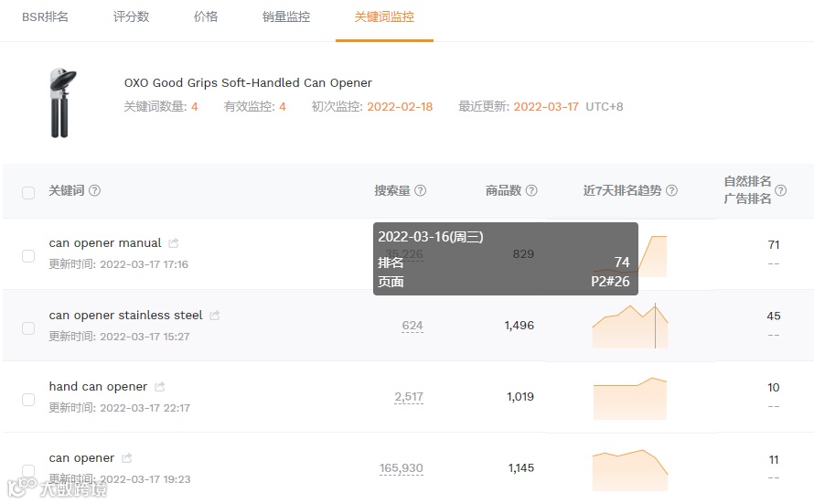814x504 pixels.
Task: Click the help icon beside 近7天排名趋势
Action: (x=671, y=190)
